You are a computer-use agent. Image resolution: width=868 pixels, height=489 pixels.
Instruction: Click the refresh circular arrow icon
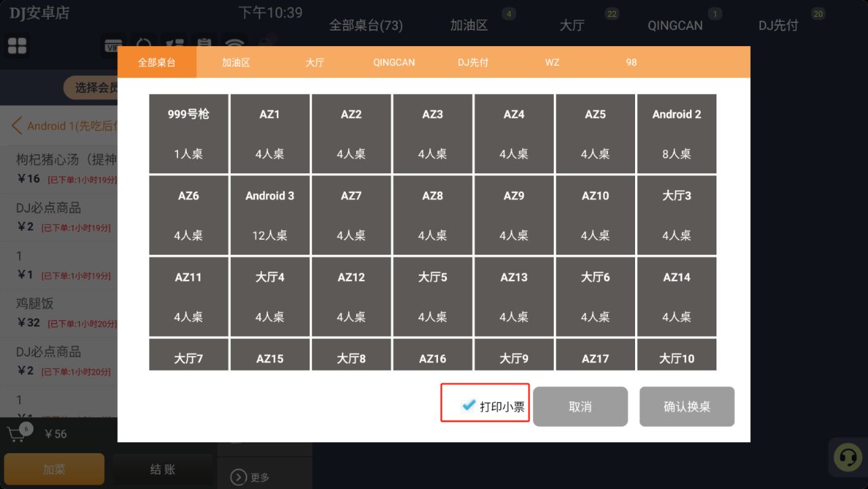(144, 45)
